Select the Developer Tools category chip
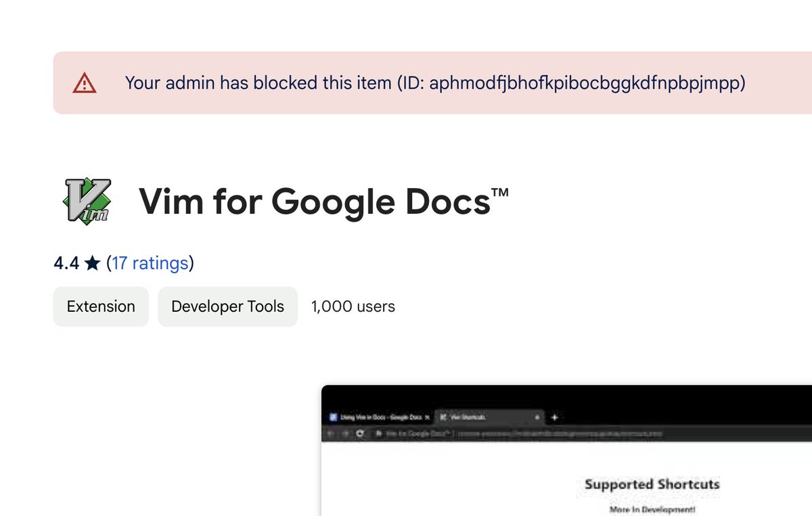The image size is (812, 516). pos(227,306)
